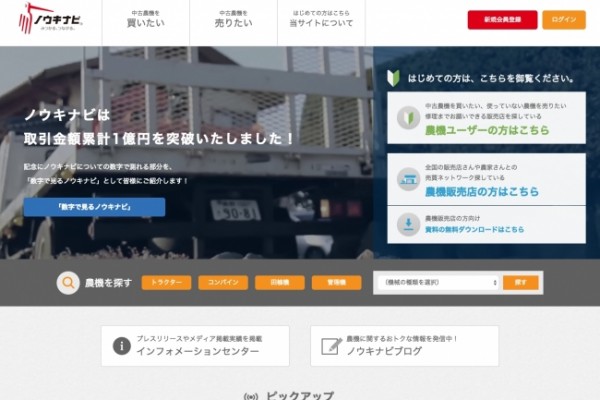
Task: Click the round beginner icon in the 農機ユーザー card
Action: (x=408, y=118)
